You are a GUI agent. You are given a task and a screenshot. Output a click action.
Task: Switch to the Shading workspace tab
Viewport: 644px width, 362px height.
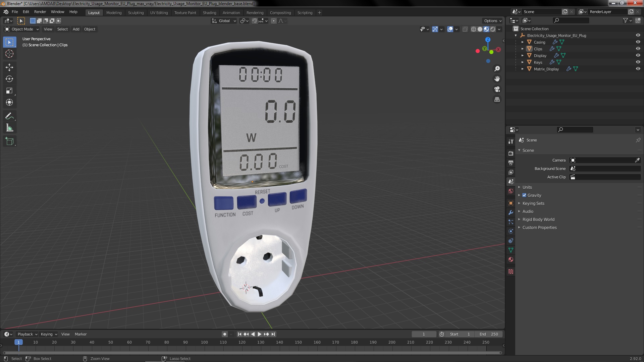pyautogui.click(x=209, y=13)
